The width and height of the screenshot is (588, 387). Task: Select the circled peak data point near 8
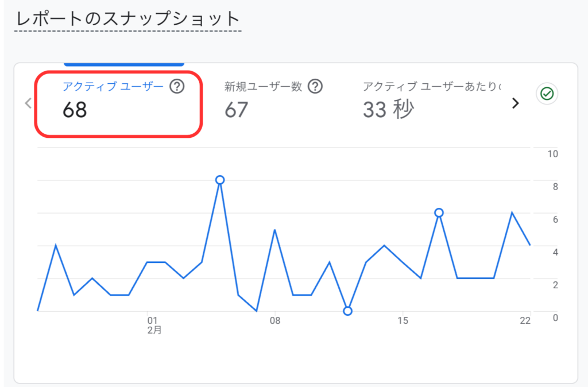click(x=220, y=180)
